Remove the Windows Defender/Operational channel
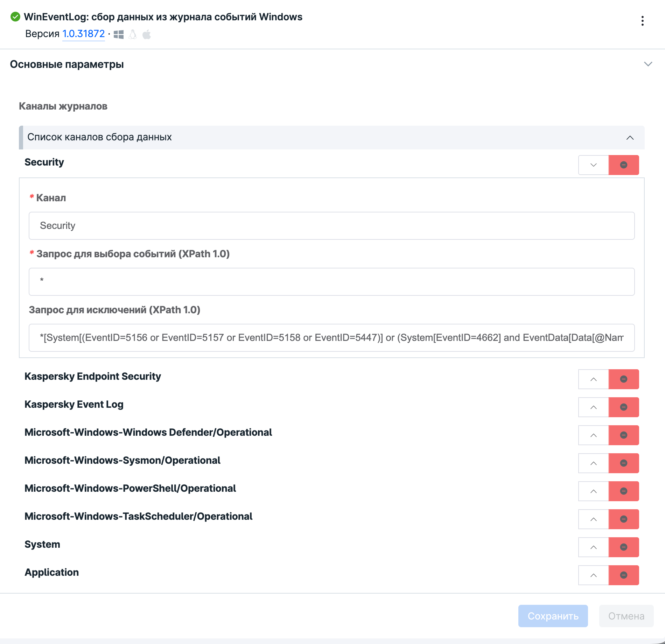Viewport: 665px width, 644px height. tap(624, 435)
